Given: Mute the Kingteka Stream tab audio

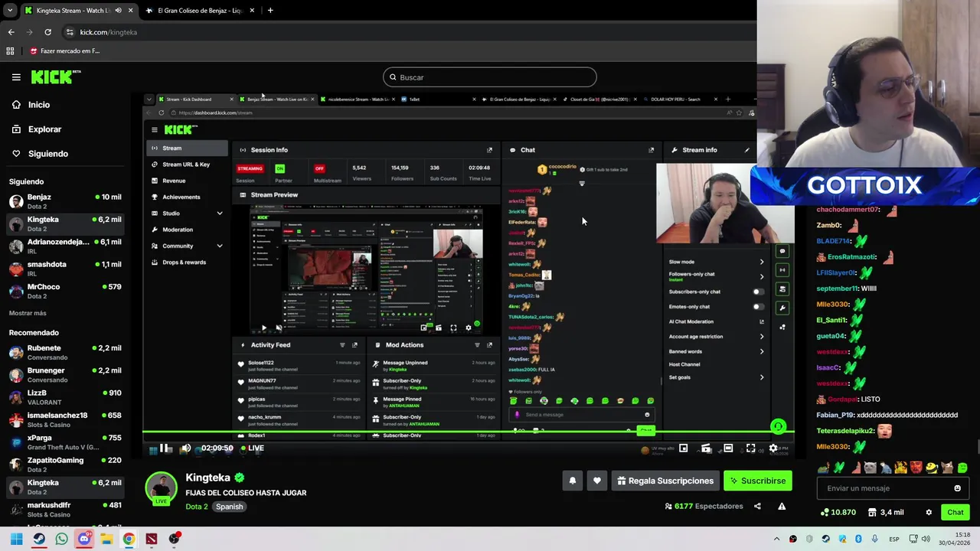Looking at the screenshot, I should (x=118, y=11).
